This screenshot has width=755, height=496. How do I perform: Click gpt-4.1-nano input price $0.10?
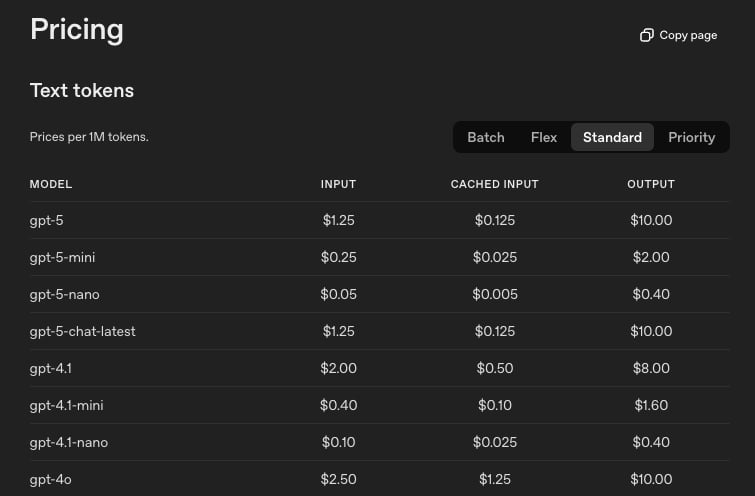click(338, 443)
